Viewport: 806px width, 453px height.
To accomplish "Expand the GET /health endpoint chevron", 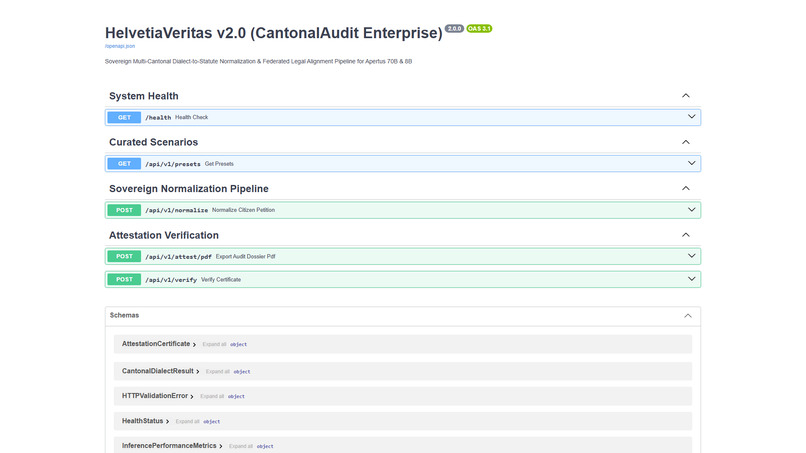I will tap(691, 117).
